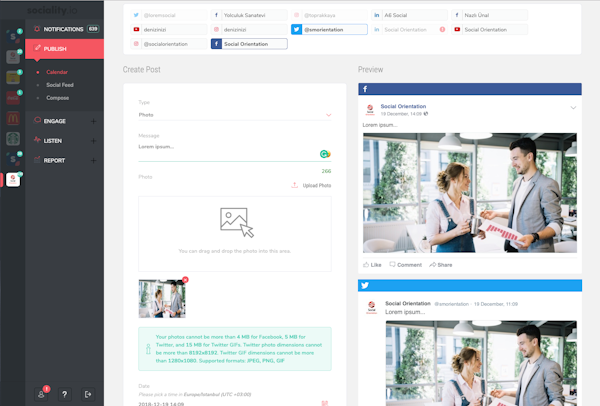Viewport: 600px width, 406px height.
Task: Toggle the Social Orientation LinkedIn account
Action: click(x=409, y=29)
